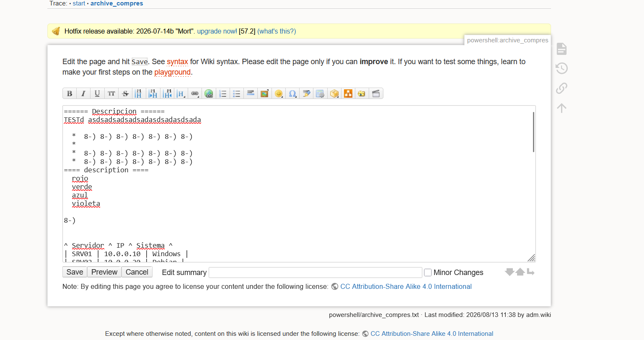Insert a higher-level headline
Screen dimensions: 644x340
pyautogui.click(x=167, y=93)
